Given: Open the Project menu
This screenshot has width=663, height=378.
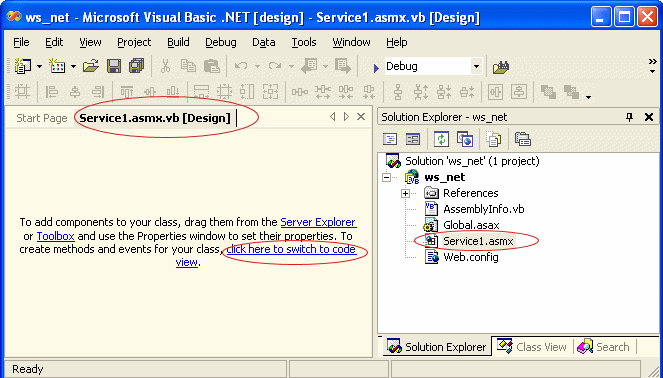Looking at the screenshot, I should 134,42.
